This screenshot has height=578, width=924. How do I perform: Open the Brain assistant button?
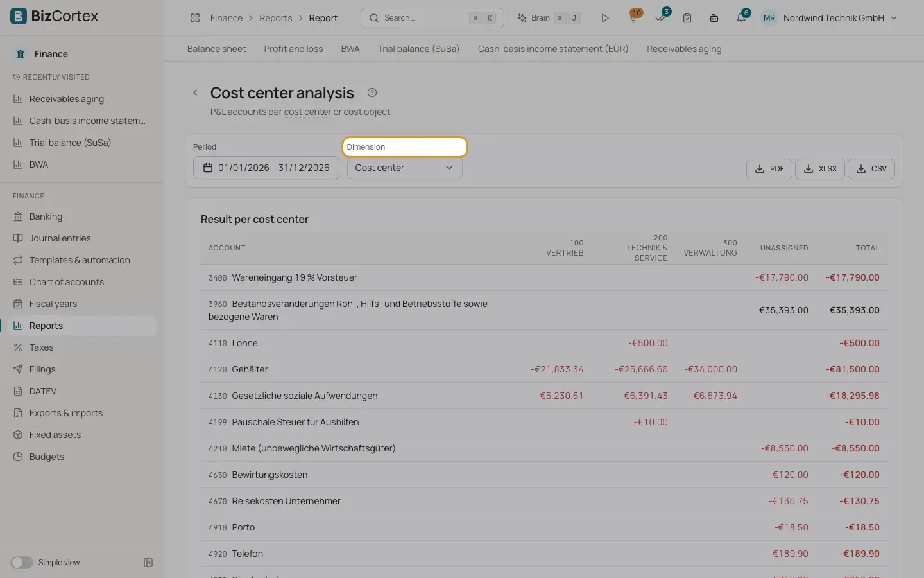click(549, 18)
